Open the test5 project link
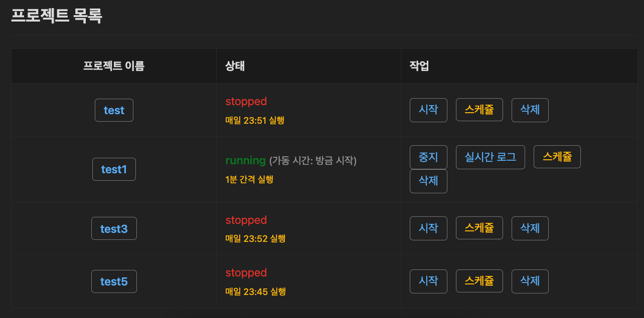Viewport: 644px width, 318px height. (x=114, y=281)
